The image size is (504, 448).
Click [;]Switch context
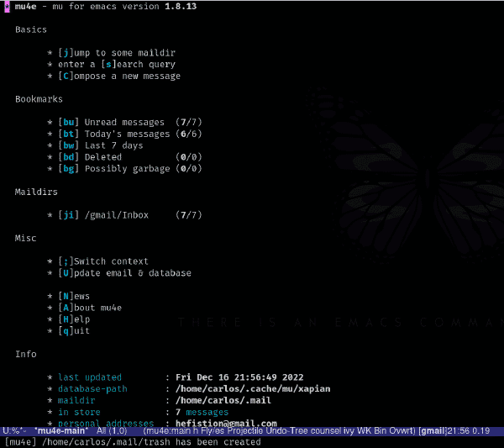point(103,261)
